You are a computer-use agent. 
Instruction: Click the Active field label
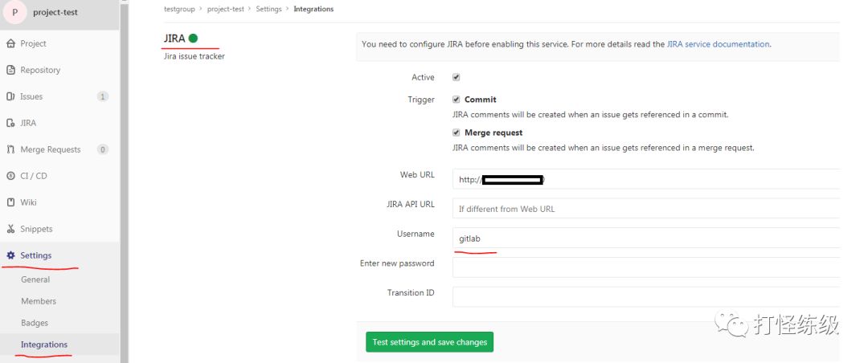click(x=423, y=77)
